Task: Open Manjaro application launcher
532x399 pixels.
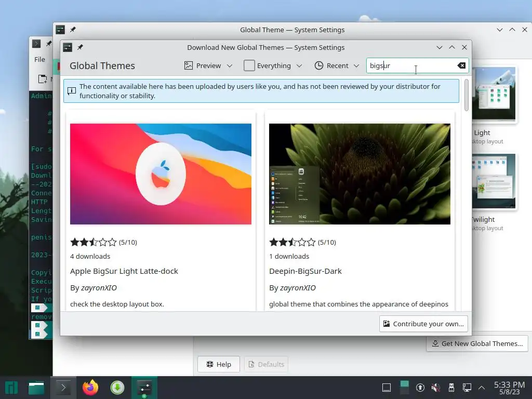Action: pyautogui.click(x=11, y=388)
